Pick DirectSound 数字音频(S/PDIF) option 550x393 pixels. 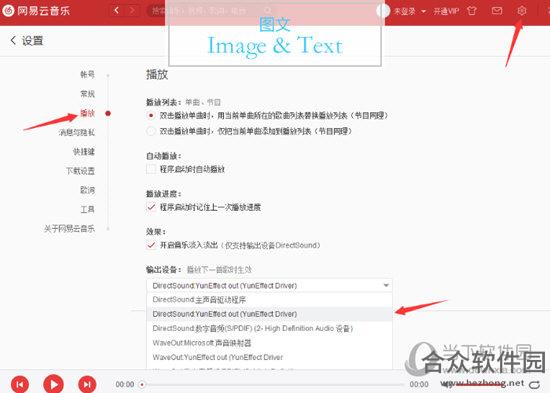[x=269, y=328]
